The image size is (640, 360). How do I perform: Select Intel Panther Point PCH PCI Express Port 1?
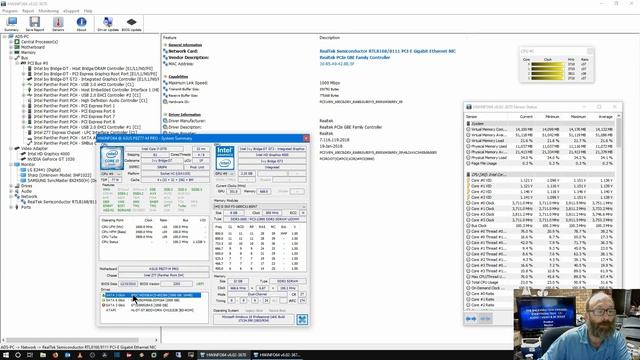click(x=74, y=106)
